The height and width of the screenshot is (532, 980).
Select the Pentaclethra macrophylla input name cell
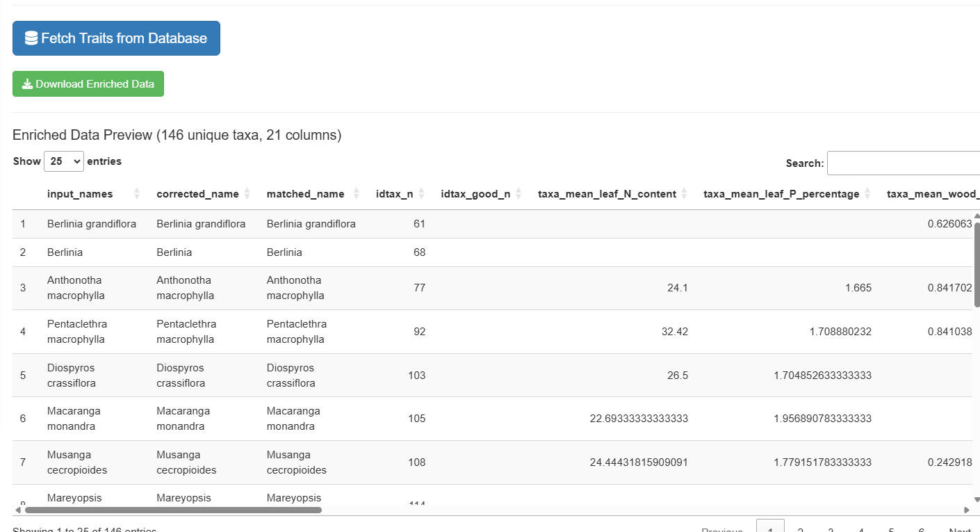coord(77,332)
